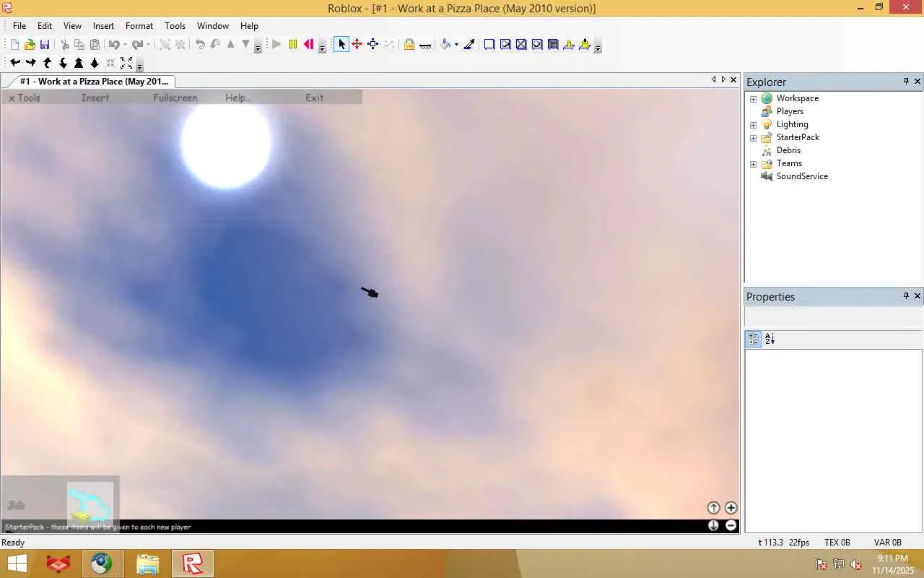Expand the Teams tree node

(x=753, y=164)
